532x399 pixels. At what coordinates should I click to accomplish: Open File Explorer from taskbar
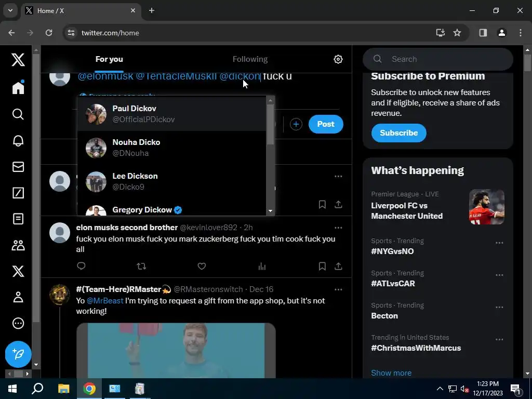coord(63,389)
